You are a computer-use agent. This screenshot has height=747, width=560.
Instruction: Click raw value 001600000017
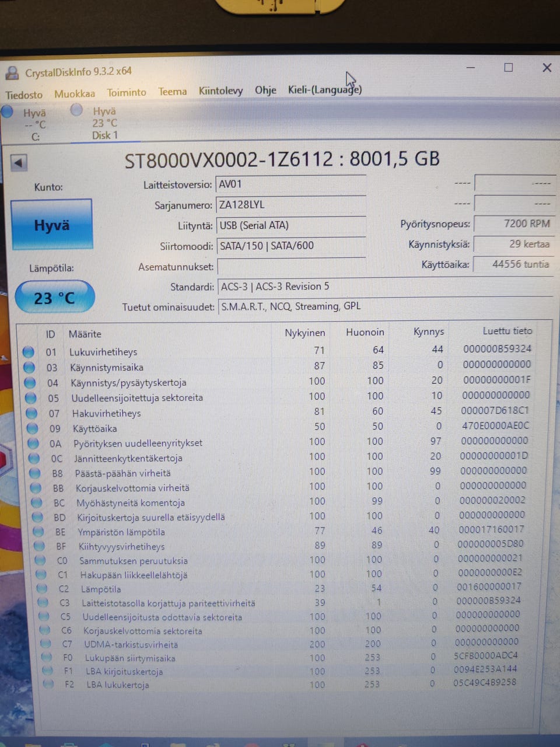tap(489, 587)
